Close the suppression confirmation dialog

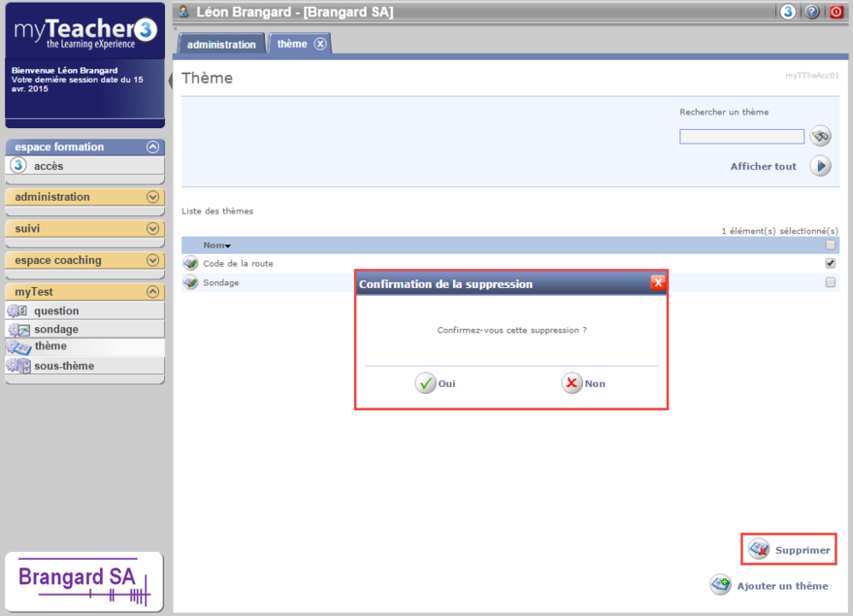click(x=658, y=283)
